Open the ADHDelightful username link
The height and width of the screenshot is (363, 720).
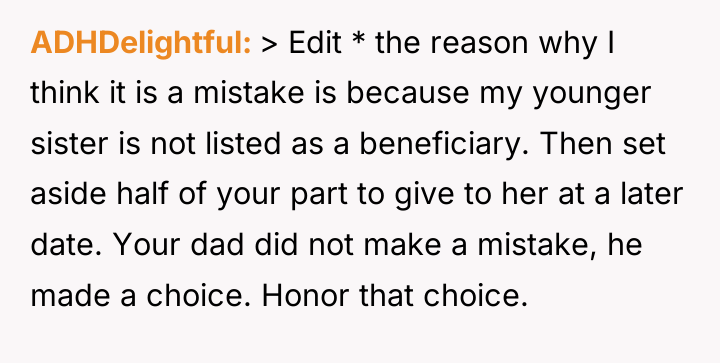click(141, 43)
